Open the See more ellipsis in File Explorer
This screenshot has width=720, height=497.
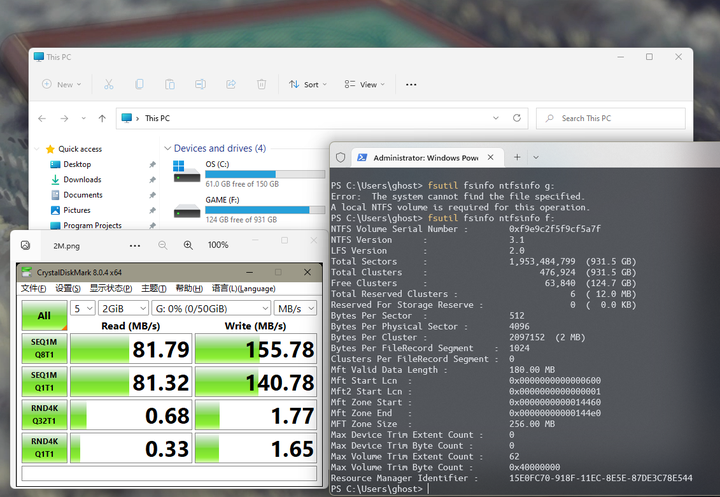click(x=411, y=85)
